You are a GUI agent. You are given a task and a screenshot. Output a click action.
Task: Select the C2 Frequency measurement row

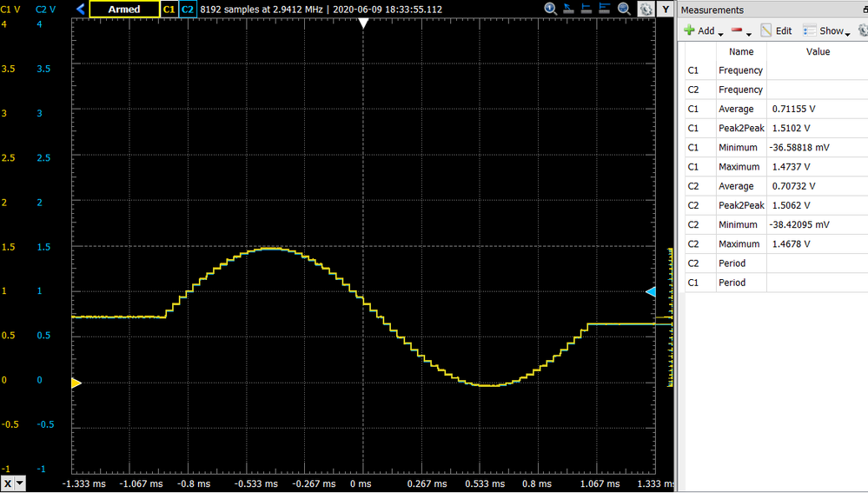(776, 90)
